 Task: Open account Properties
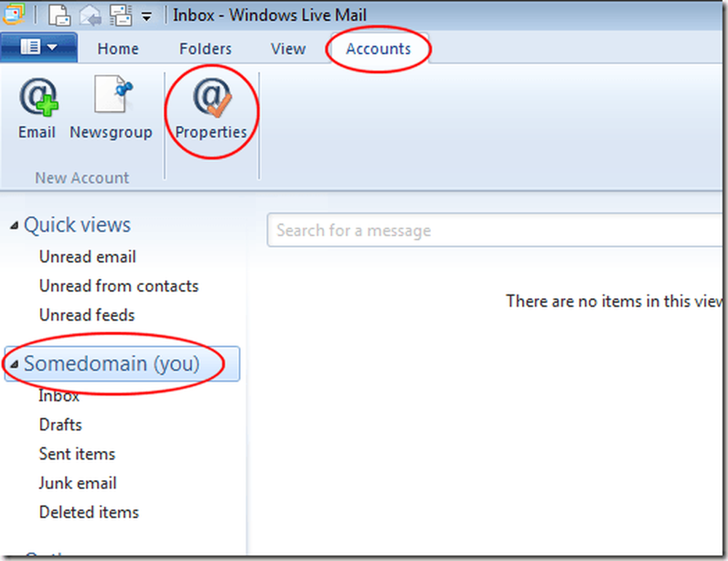coord(211,109)
